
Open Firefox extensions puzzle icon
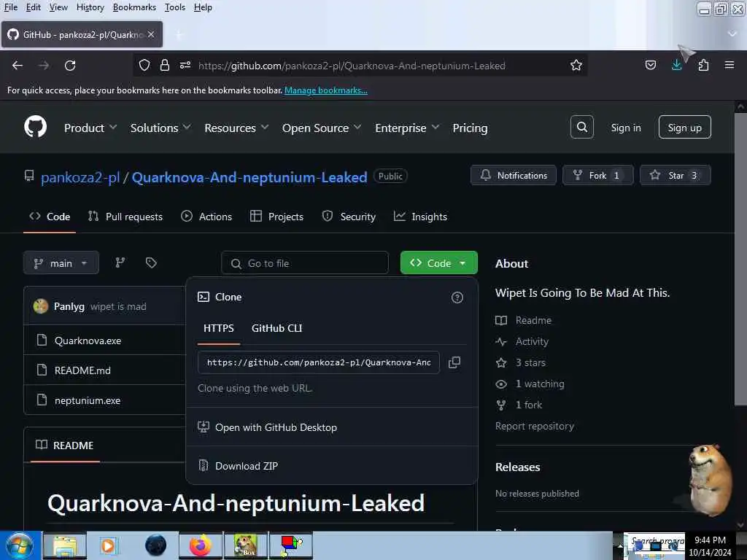703,65
